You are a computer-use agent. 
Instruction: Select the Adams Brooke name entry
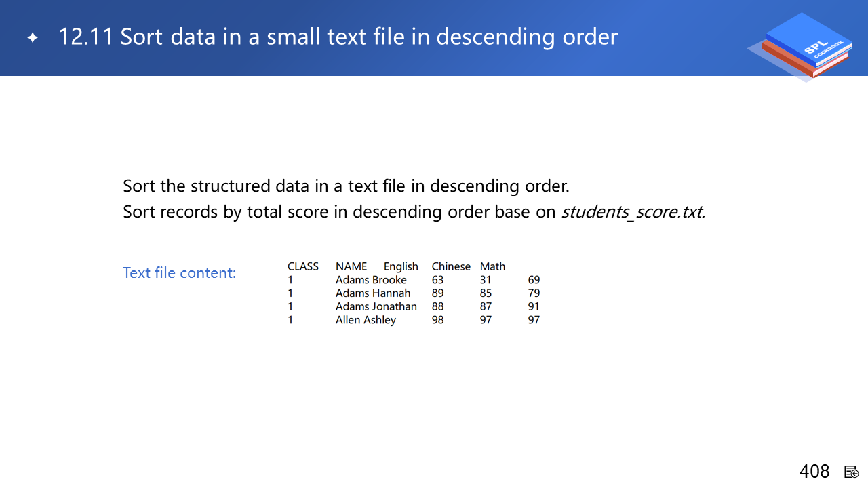[371, 280]
